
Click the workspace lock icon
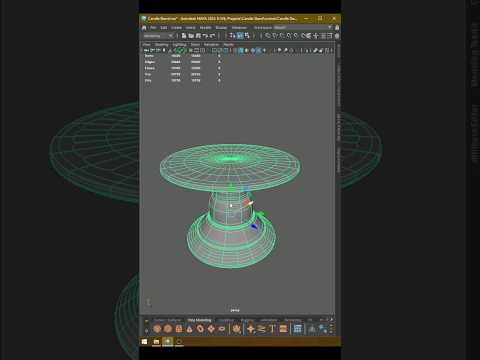point(337,27)
